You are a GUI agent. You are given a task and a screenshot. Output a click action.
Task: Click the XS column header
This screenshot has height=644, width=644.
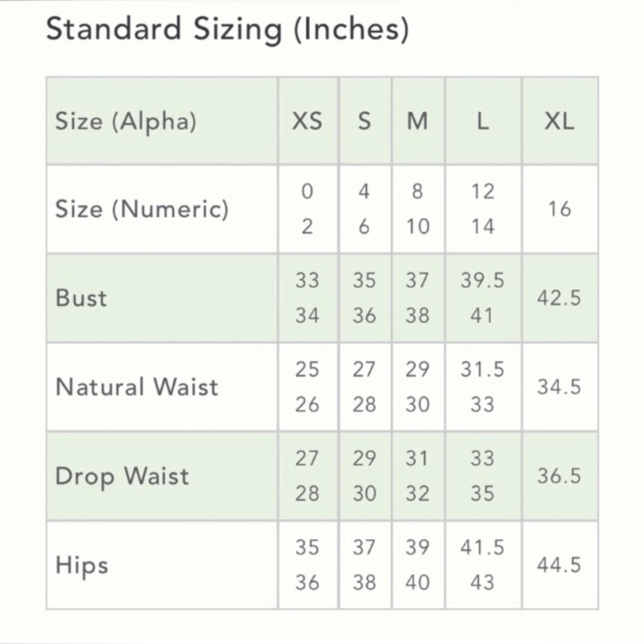point(307,122)
